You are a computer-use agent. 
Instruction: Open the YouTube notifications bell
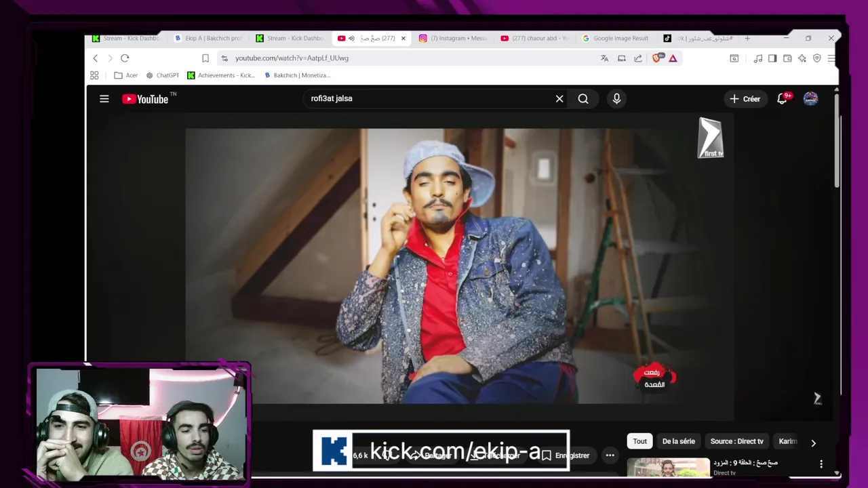pyautogui.click(x=782, y=99)
